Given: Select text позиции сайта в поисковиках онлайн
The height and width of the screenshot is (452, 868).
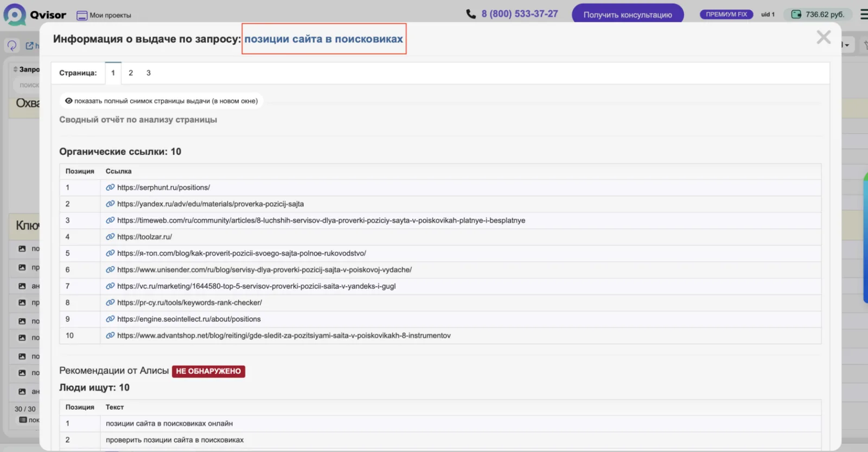Looking at the screenshot, I should tap(169, 423).
